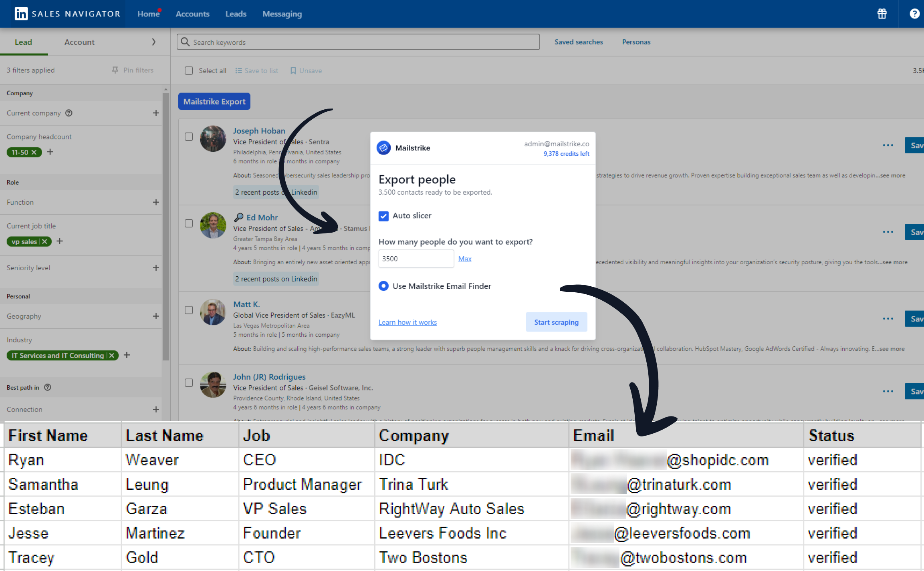924x571 pixels.
Task: Select Ed Mohr's checkbox
Action: (189, 223)
